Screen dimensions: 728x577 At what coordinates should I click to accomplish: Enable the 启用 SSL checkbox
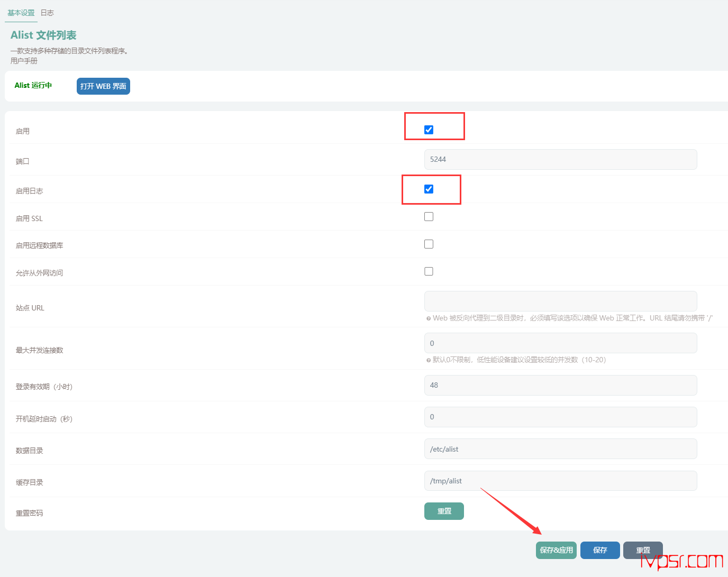click(429, 216)
